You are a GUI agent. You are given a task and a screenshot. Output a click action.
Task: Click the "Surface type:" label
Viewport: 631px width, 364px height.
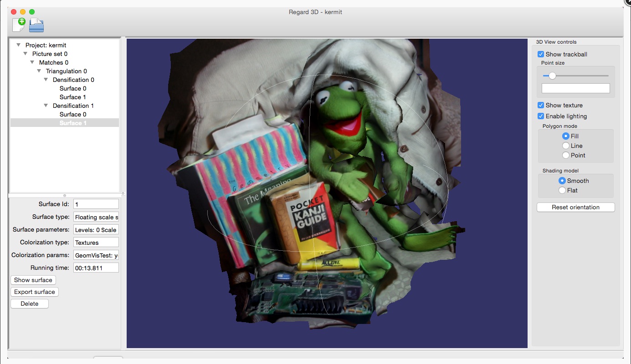tap(51, 217)
